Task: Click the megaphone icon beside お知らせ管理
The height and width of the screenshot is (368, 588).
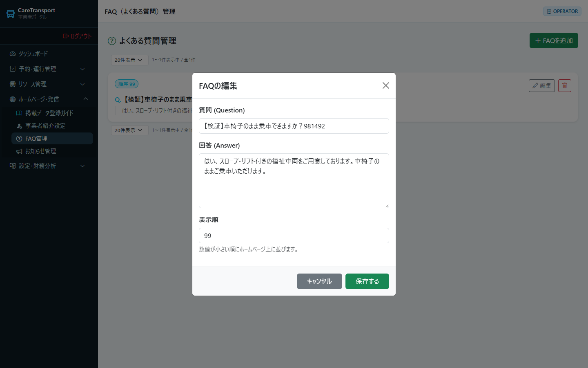Action: 19,151
